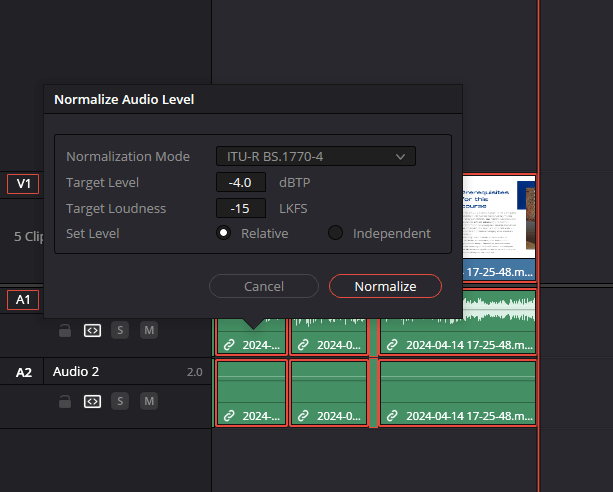Solo the A1 audio track
613x492 pixels.
point(120,330)
